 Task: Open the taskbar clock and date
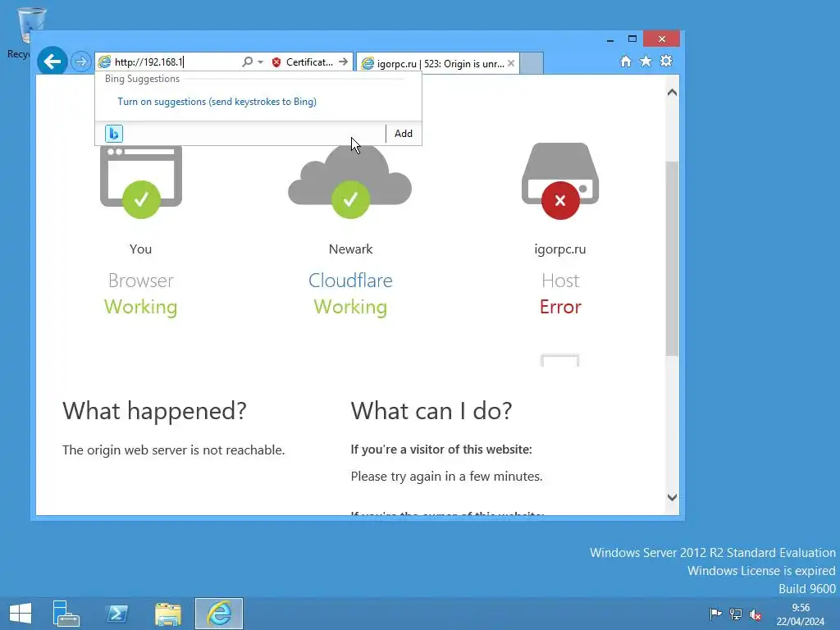click(x=801, y=614)
